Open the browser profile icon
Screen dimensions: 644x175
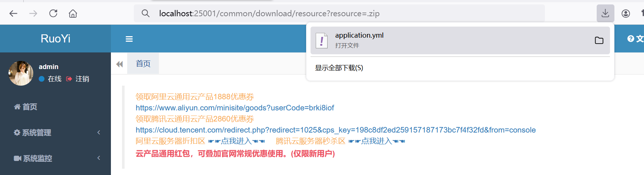pos(626,14)
